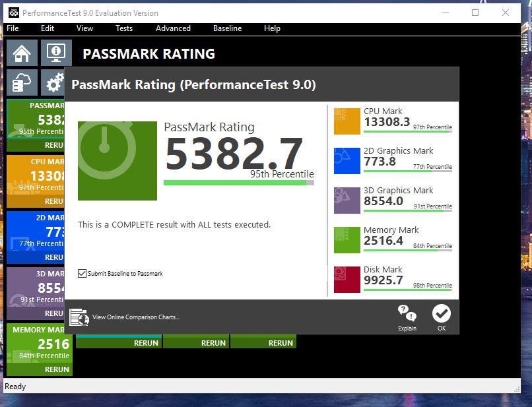Image resolution: width=532 pixels, height=407 pixels.
Task: Click the rightmost RERUN button below dialog
Action: pyautogui.click(x=263, y=343)
